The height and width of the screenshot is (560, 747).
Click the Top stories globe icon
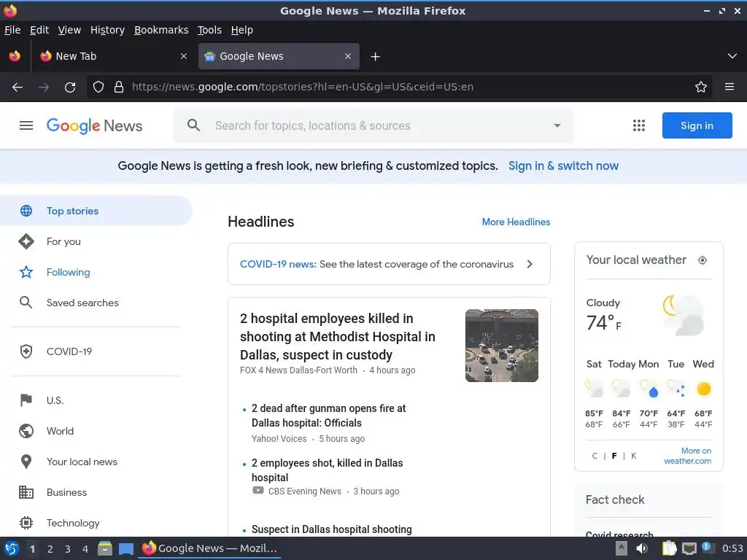tap(26, 211)
